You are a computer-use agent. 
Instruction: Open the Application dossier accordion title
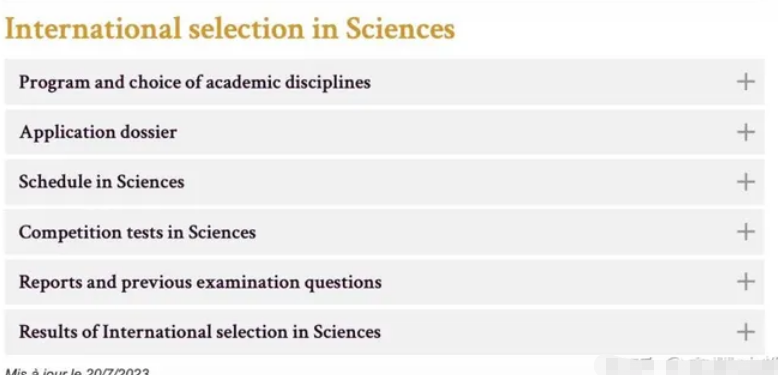[98, 132]
